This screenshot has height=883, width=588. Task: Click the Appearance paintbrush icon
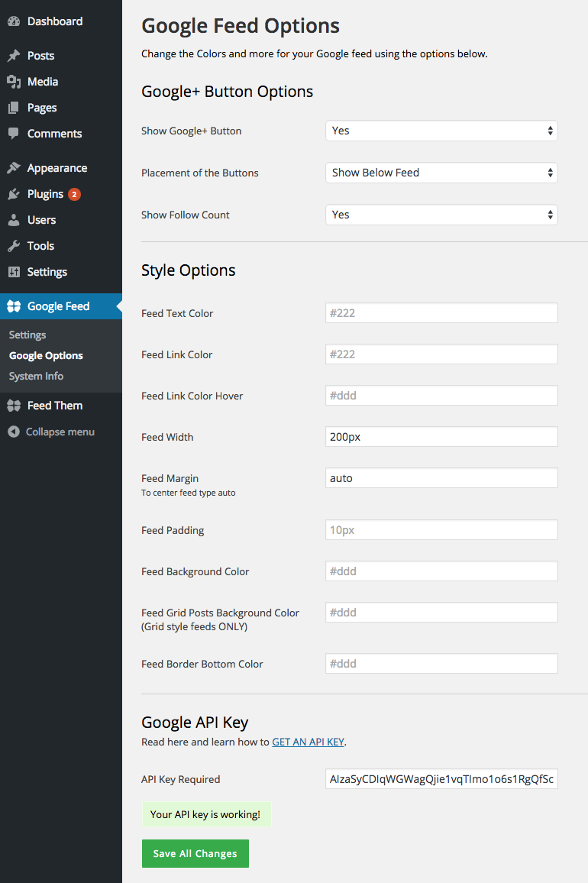[14, 168]
